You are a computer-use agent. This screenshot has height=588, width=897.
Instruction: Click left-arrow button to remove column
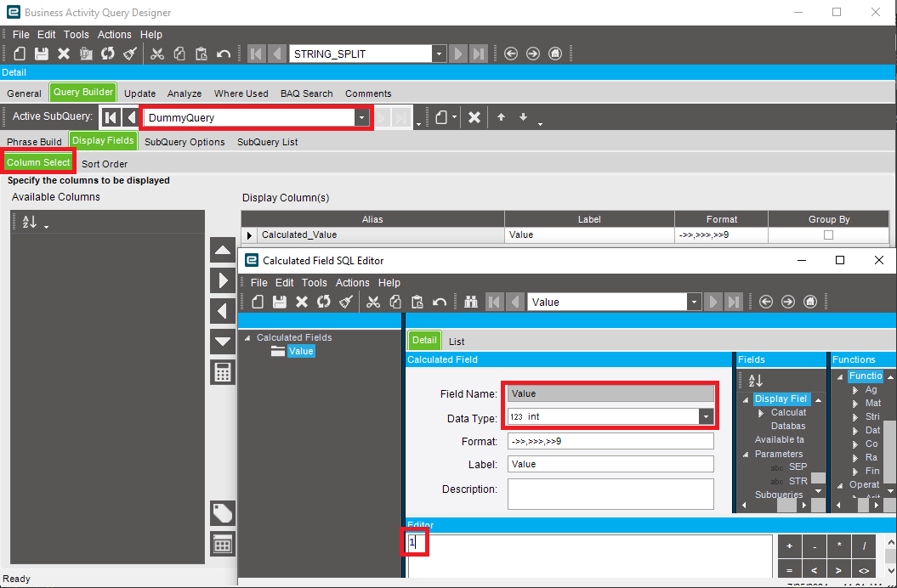[223, 311]
